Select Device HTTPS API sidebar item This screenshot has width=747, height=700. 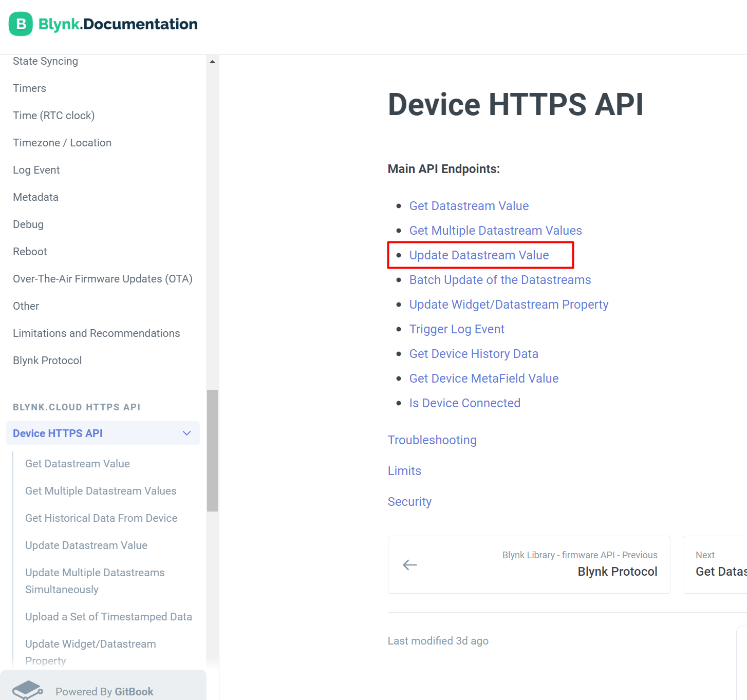(103, 433)
